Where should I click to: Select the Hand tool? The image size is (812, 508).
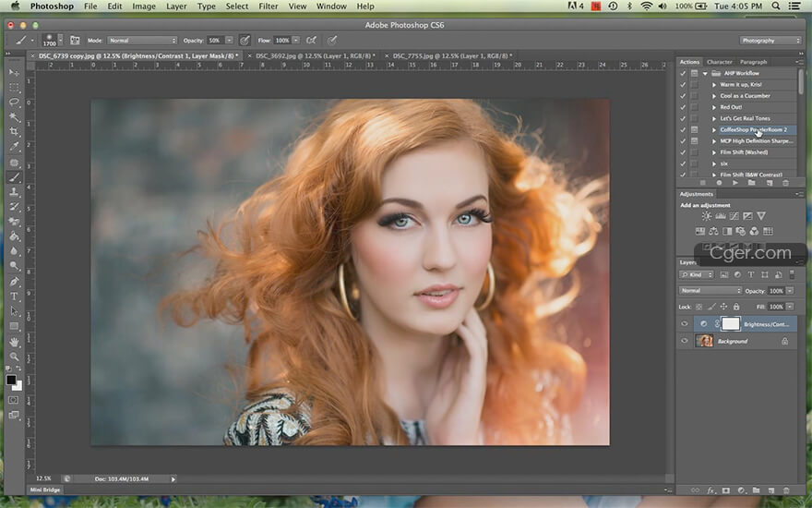click(14, 342)
